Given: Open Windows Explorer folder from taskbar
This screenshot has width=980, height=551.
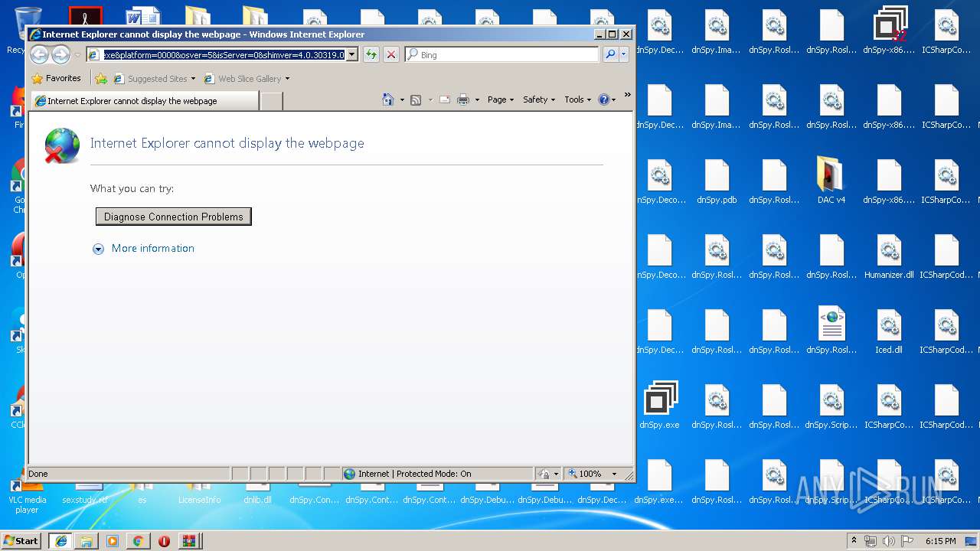Looking at the screenshot, I should (87, 540).
